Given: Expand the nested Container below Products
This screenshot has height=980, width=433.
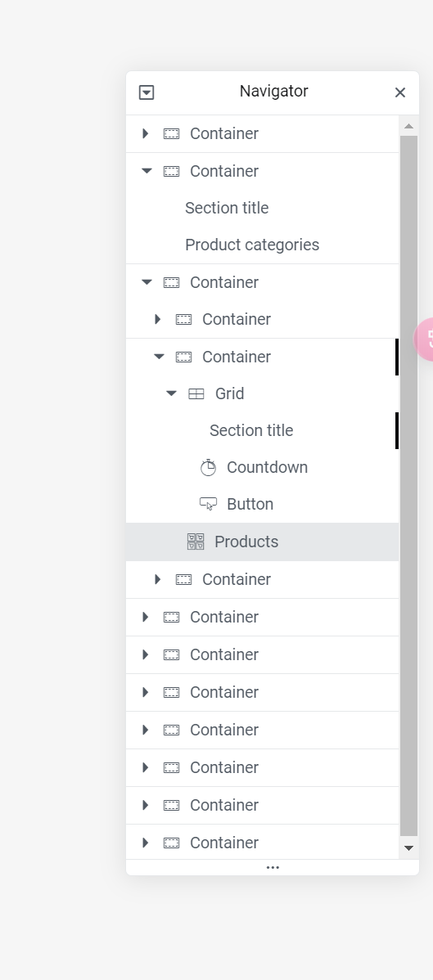Looking at the screenshot, I should tap(158, 579).
